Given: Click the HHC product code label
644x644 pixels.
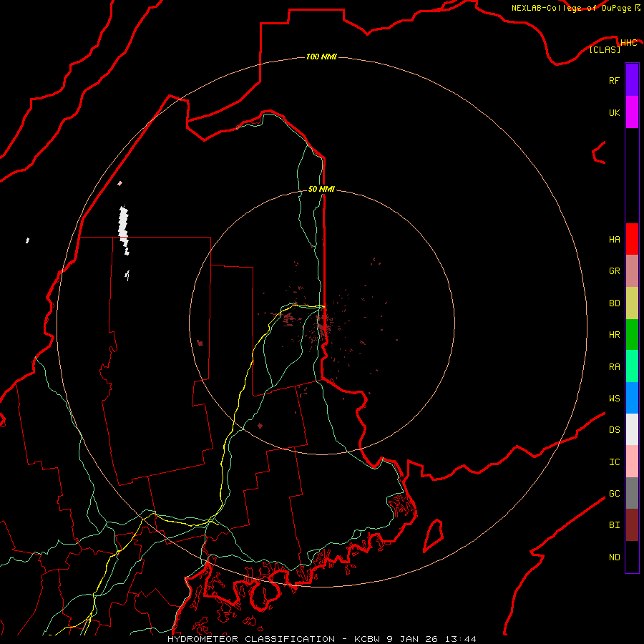Looking at the screenshot, I should click(x=628, y=43).
